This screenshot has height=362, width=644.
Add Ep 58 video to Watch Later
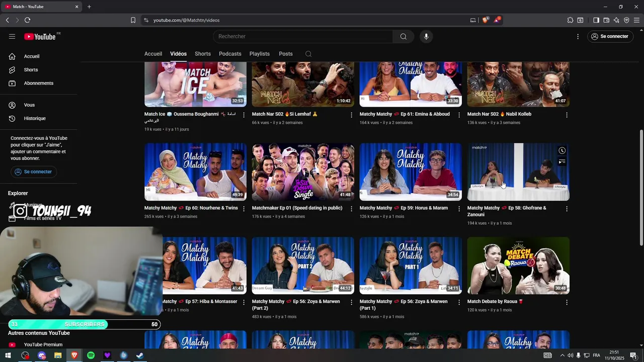562,150
